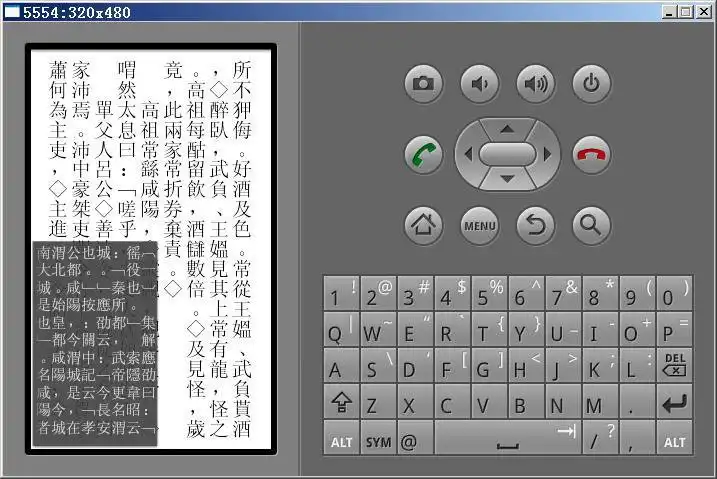
Task: Click the F key
Action: click(x=453, y=366)
